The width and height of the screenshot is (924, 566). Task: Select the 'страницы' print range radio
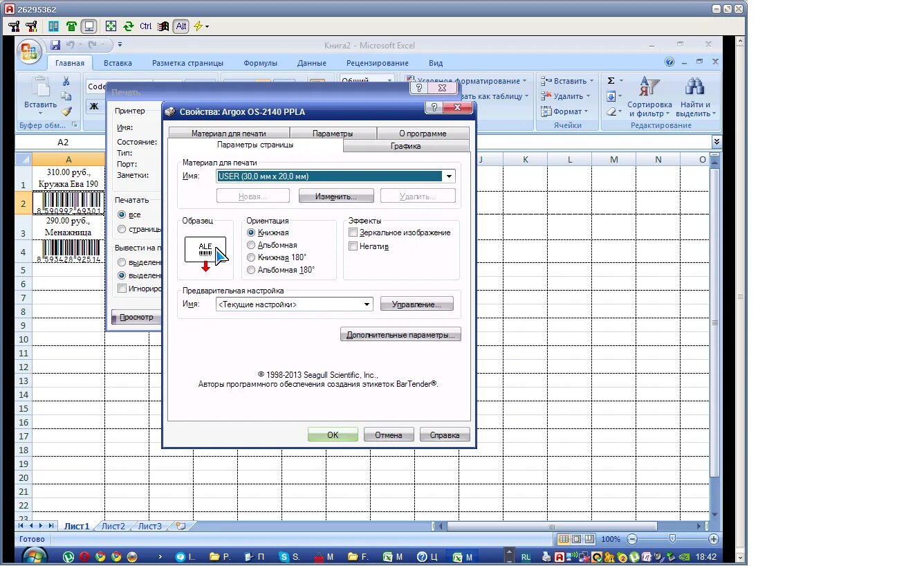(122, 229)
